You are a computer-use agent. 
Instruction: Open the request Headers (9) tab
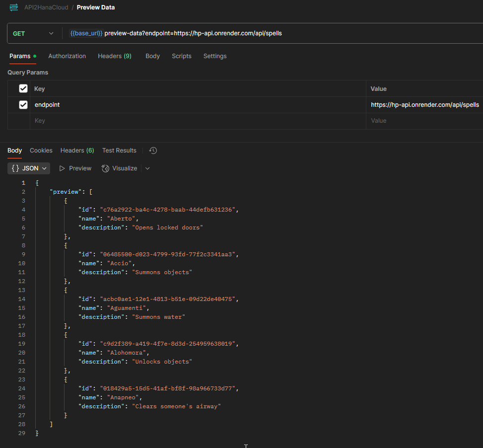point(115,56)
